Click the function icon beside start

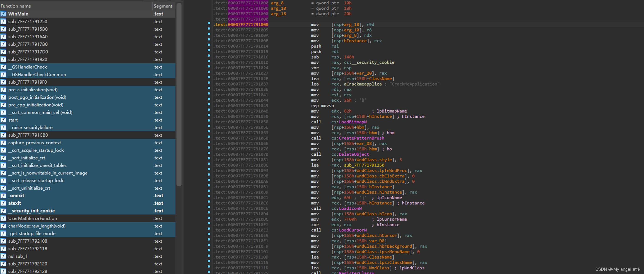click(x=3, y=120)
